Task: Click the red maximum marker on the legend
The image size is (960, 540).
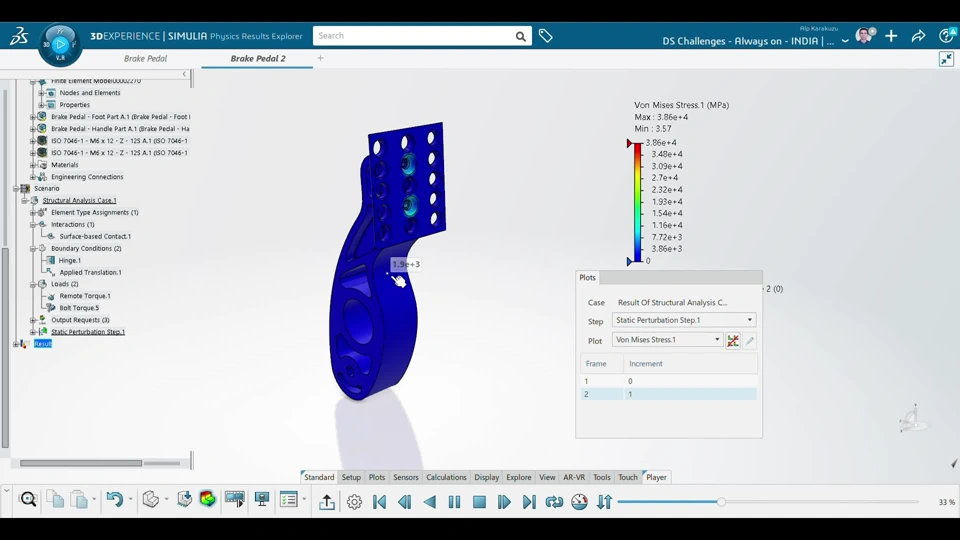Action: 629,143
